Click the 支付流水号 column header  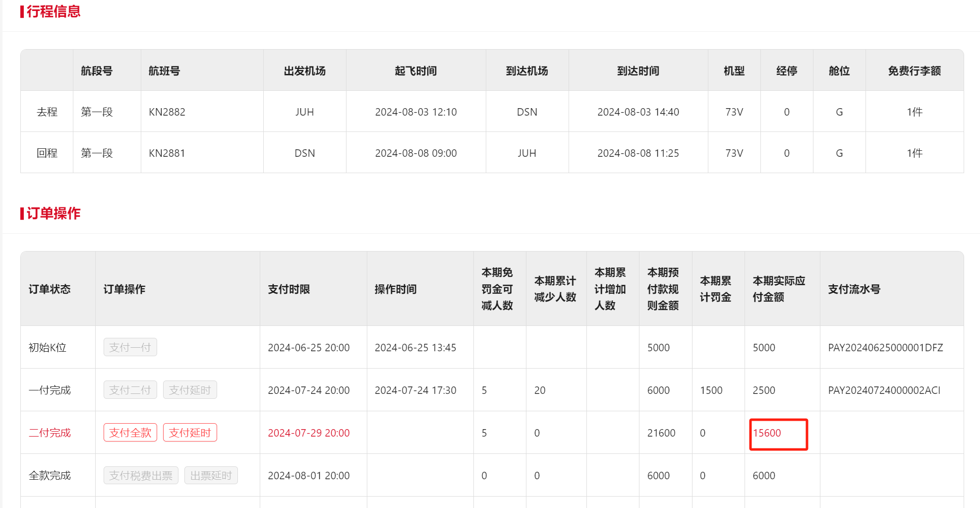tap(854, 289)
